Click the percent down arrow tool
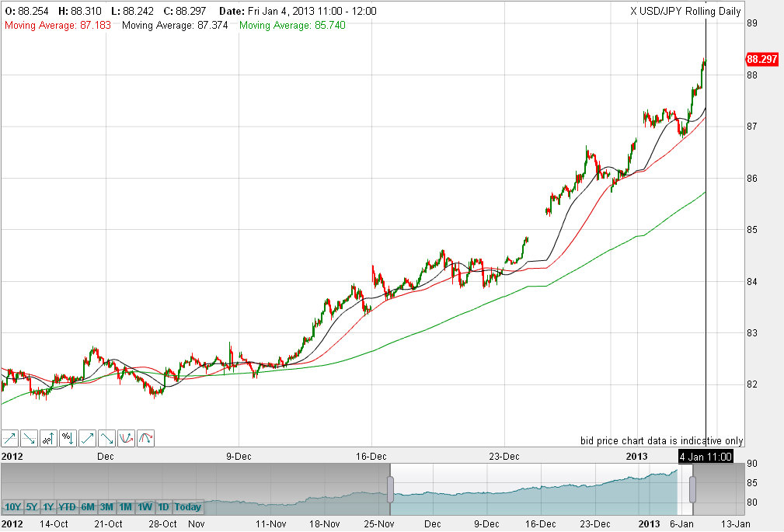 point(68,439)
